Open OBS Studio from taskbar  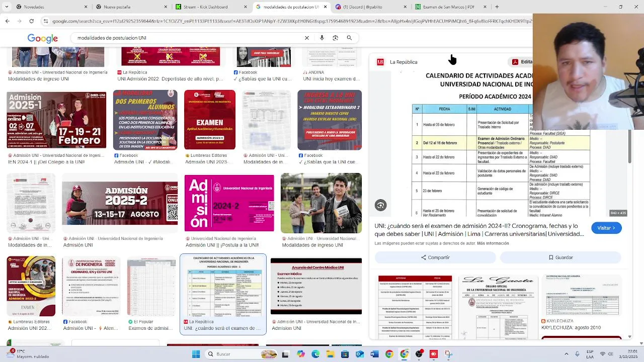pyautogui.click(x=419, y=354)
